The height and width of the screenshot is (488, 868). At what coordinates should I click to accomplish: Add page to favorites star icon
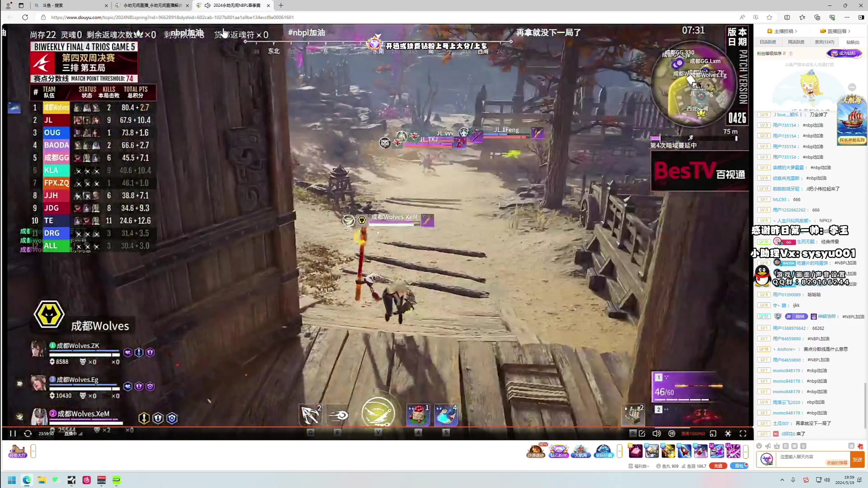[769, 17]
